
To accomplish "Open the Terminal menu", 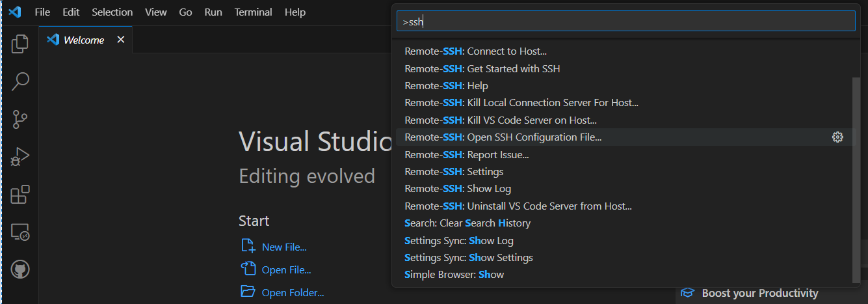I will point(253,12).
